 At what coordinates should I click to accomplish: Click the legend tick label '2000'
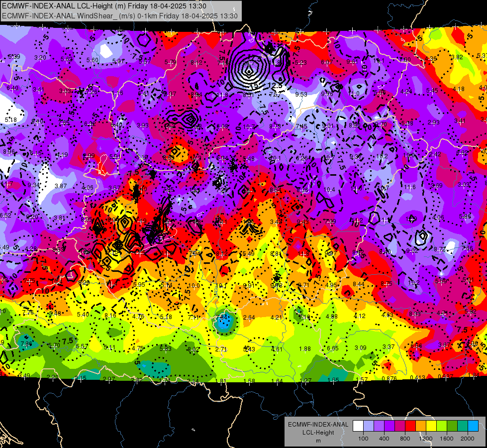(x=467, y=439)
